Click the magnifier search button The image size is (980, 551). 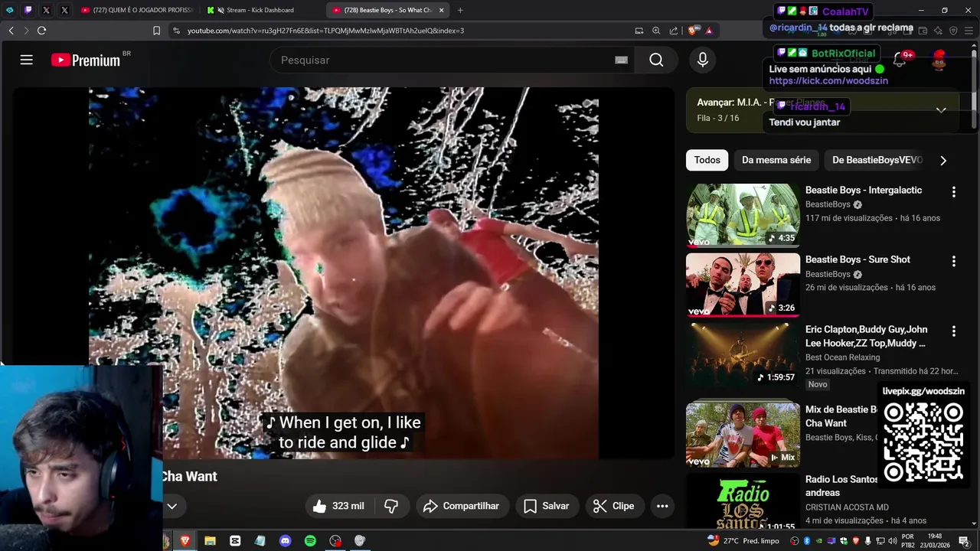656,60
